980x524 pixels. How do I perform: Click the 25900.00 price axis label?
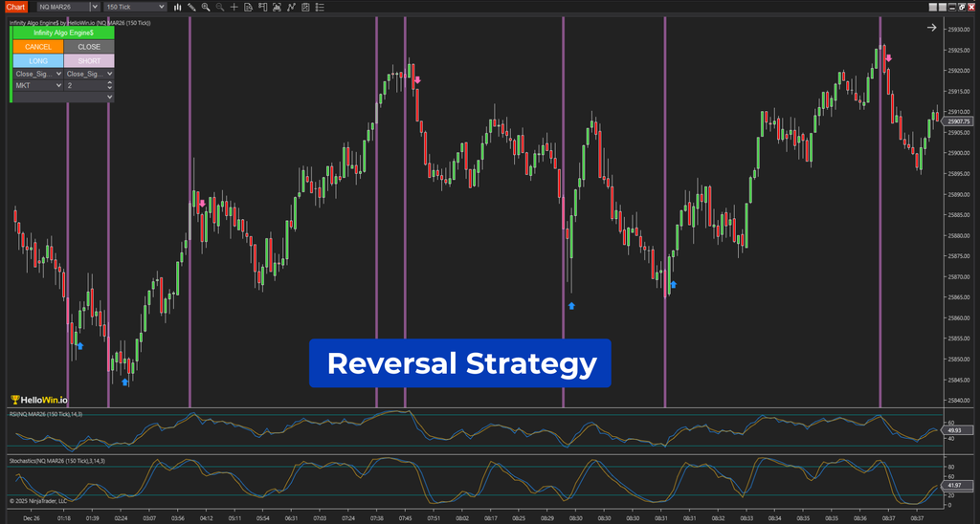coord(959,153)
